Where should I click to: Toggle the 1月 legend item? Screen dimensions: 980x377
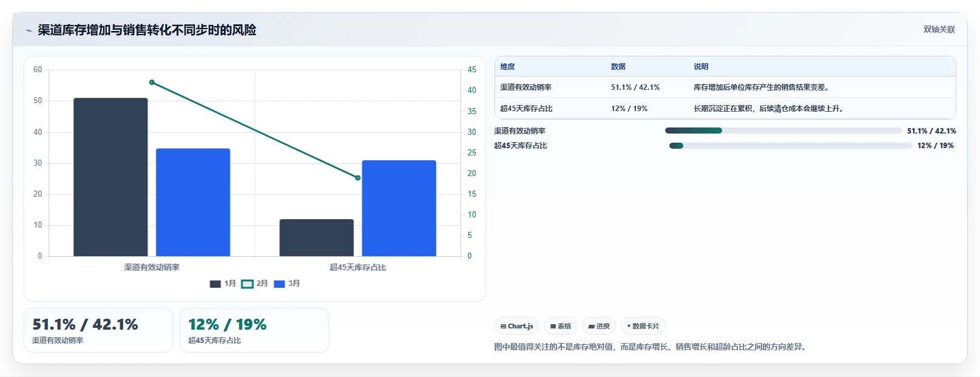(223, 284)
